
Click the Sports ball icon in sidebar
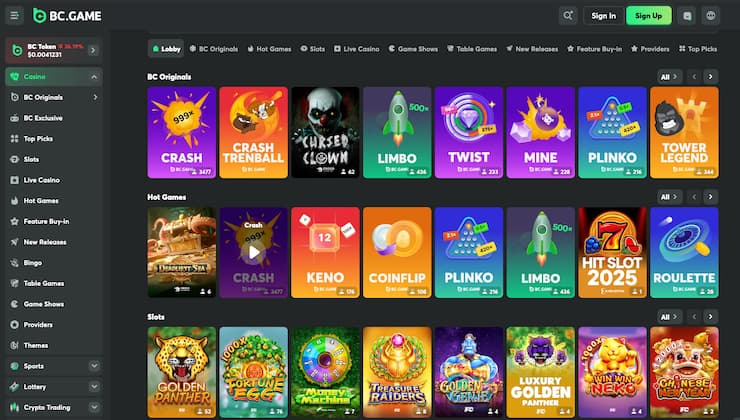[15, 366]
